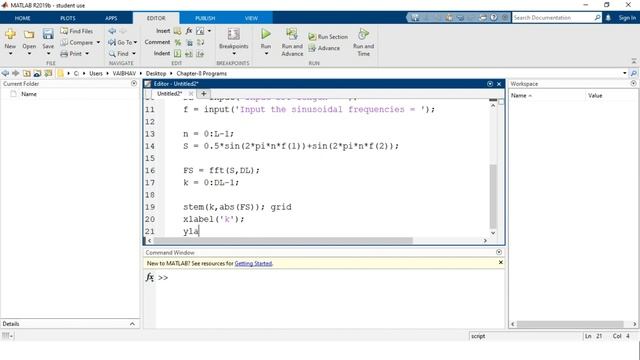
Task: Click address bar back arrow
Action: tap(5, 73)
